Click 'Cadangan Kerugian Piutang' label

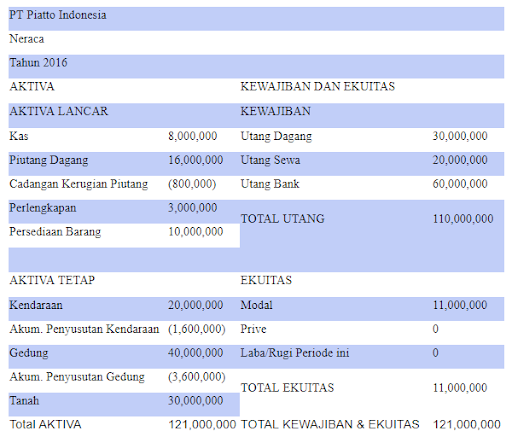click(78, 184)
